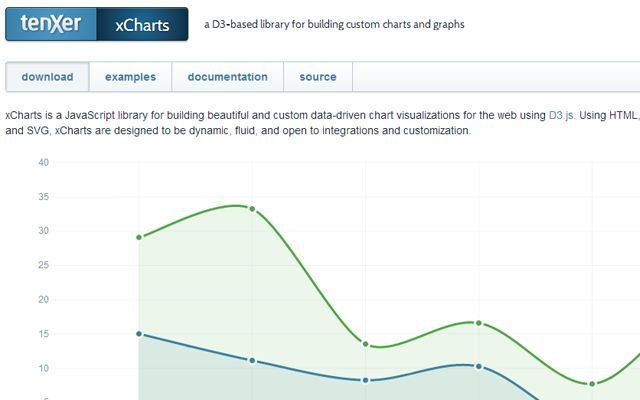This screenshot has width=640, height=400.
Task: Select the fourth blue data point
Action: click(x=479, y=366)
